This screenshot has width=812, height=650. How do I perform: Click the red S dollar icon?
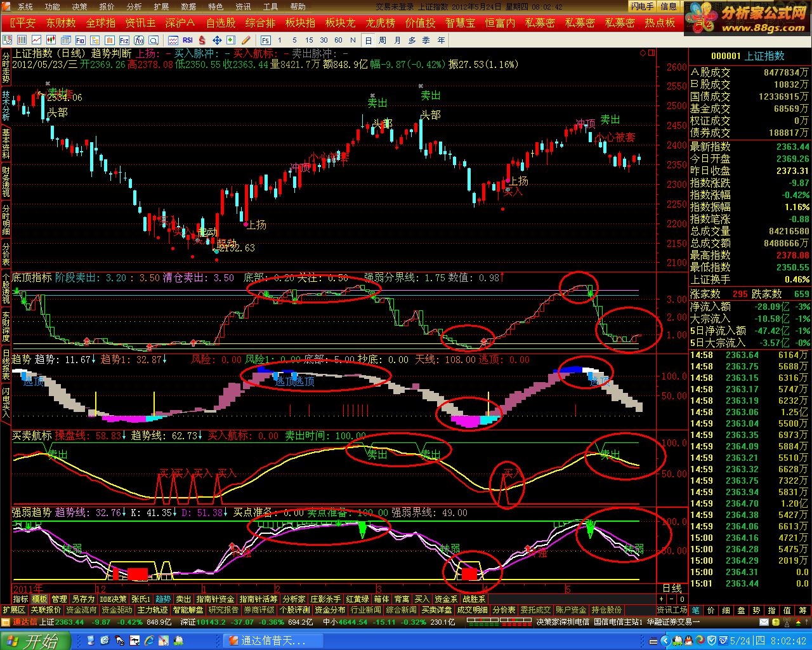point(202,40)
